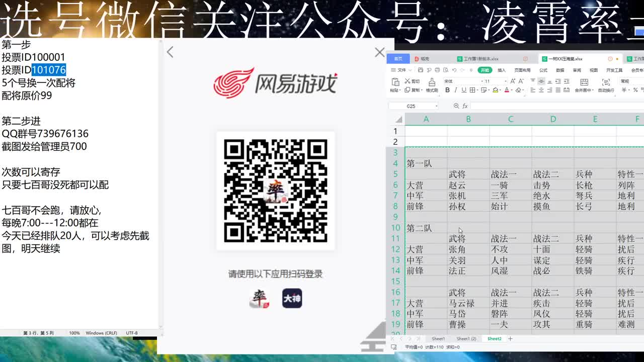Expand the font color dropdown arrow
Image resolution: width=644 pixels, height=362 pixels.
click(512, 90)
